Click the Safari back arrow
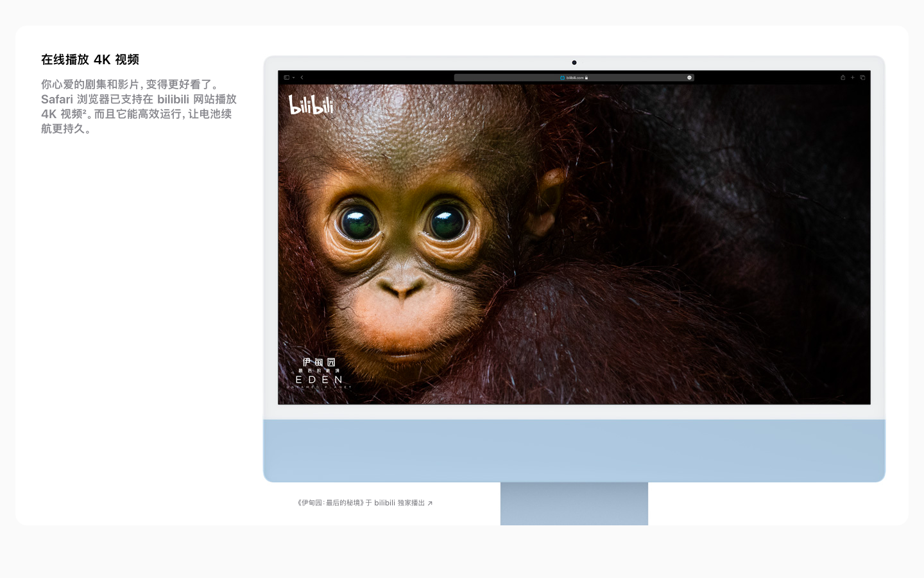 302,78
